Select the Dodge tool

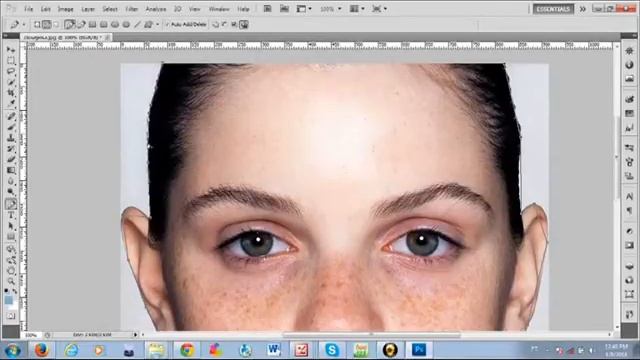pyautogui.click(x=11, y=191)
